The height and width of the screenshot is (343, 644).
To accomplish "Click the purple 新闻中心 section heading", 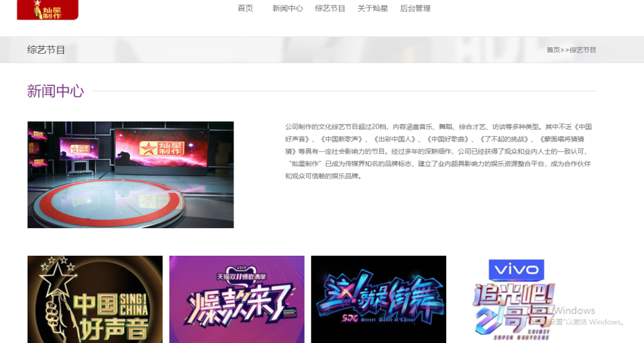I will (56, 91).
